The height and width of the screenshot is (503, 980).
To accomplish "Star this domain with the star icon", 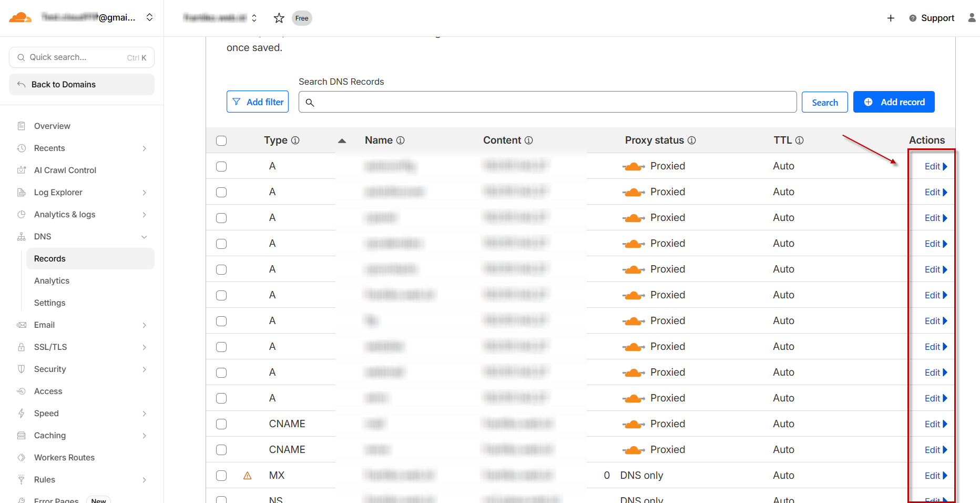I will (279, 18).
